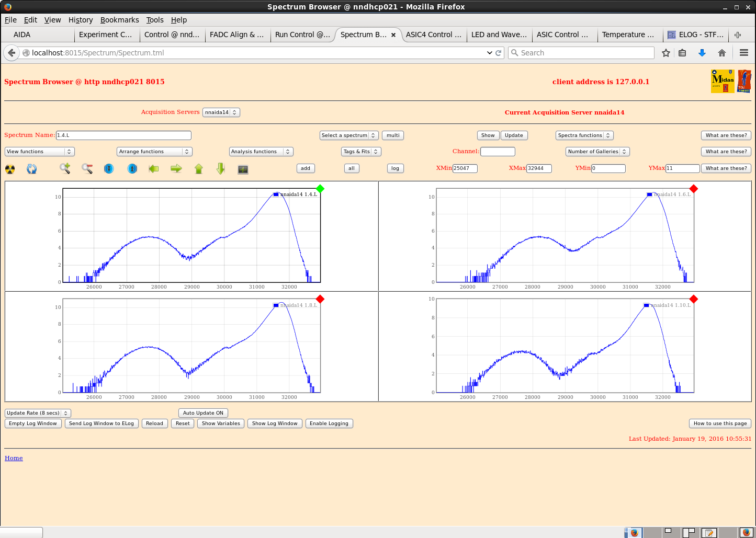756x538 pixels.
Task: Open the Bookmarks menu
Action: [120, 20]
